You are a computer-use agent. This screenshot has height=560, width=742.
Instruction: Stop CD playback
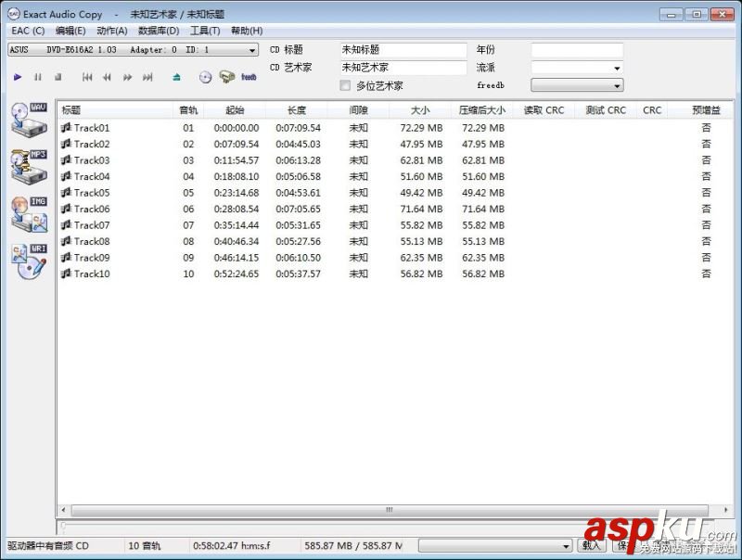pyautogui.click(x=58, y=77)
